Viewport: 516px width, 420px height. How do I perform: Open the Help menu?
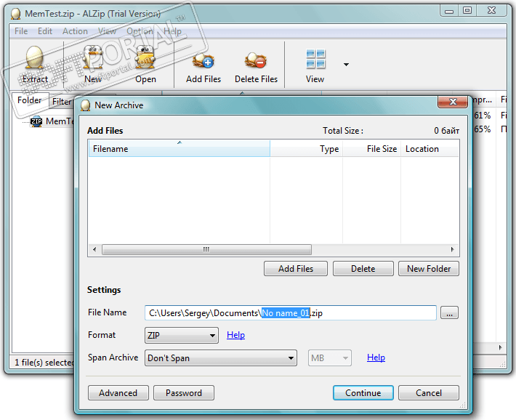coord(172,31)
